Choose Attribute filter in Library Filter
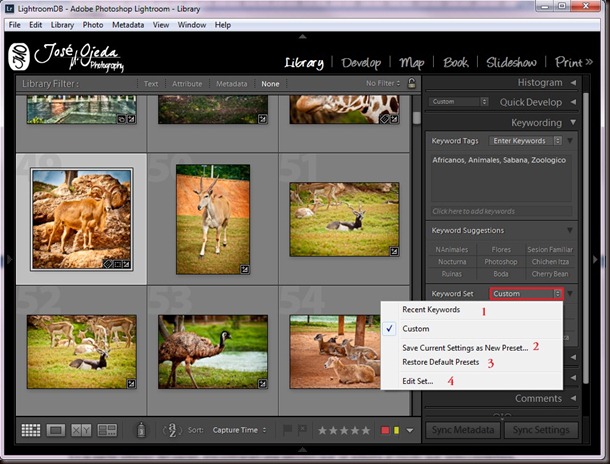 (187, 84)
